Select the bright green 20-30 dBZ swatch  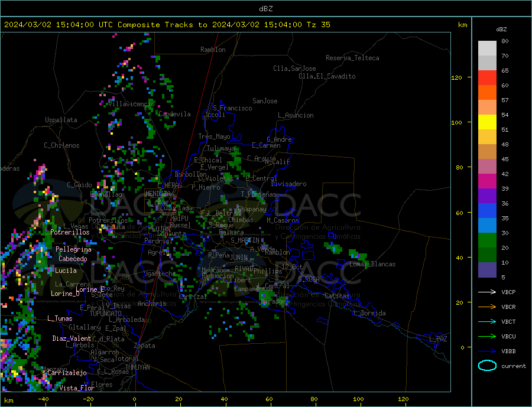click(x=487, y=240)
